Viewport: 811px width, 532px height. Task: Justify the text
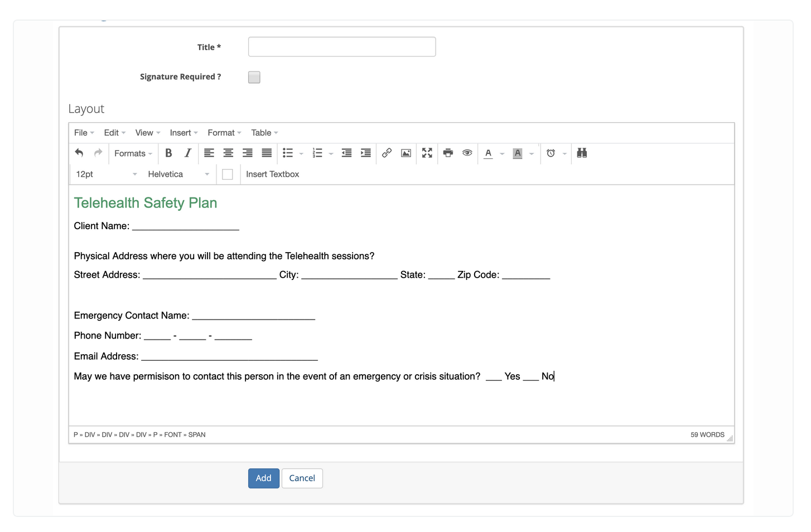[267, 153]
